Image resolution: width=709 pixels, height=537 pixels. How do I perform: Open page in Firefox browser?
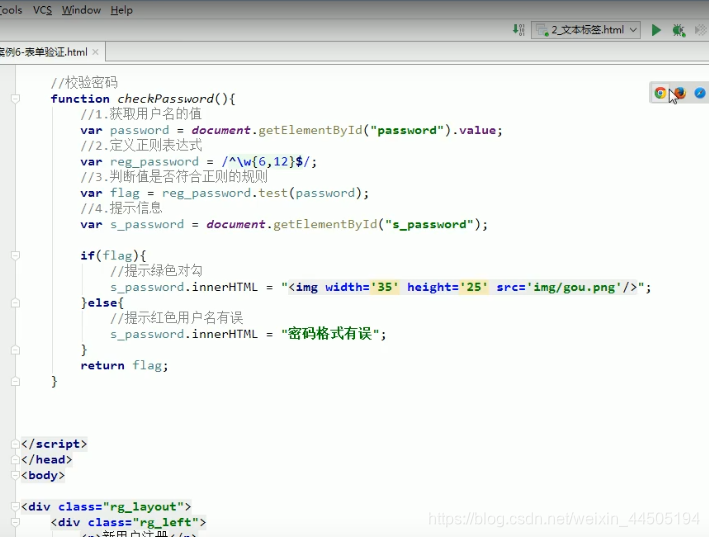pos(680,93)
